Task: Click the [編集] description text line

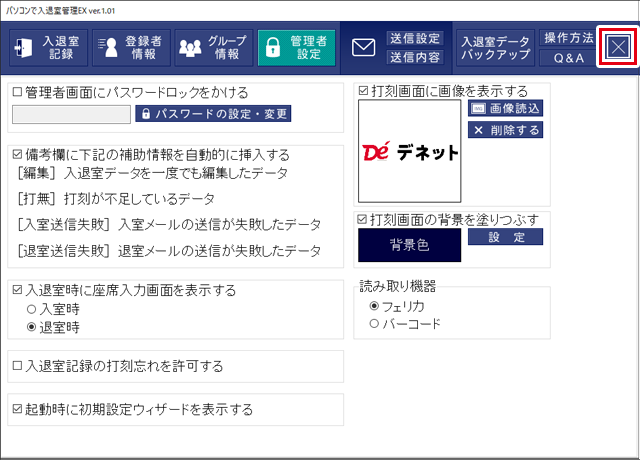Action: click(153, 173)
